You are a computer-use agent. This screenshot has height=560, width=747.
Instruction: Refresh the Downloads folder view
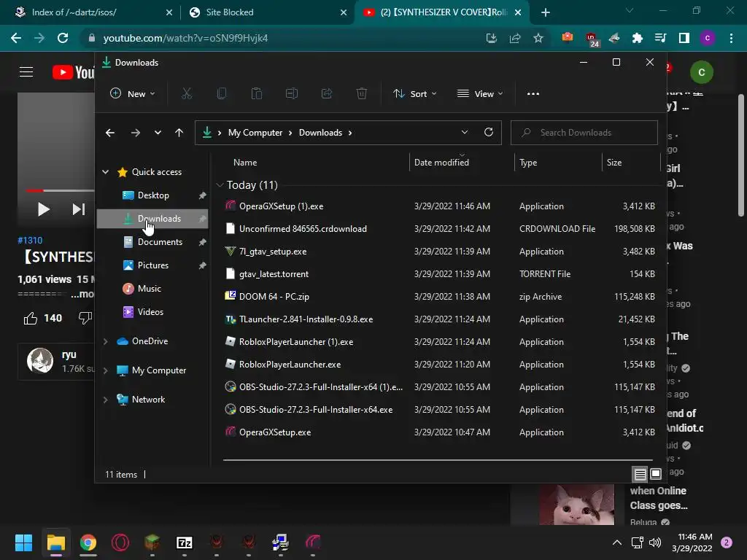click(x=489, y=133)
